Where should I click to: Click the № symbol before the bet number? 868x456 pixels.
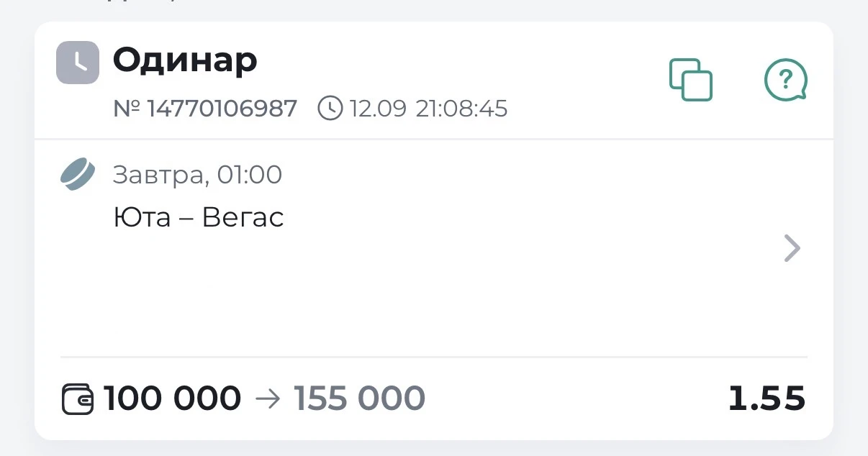(127, 109)
